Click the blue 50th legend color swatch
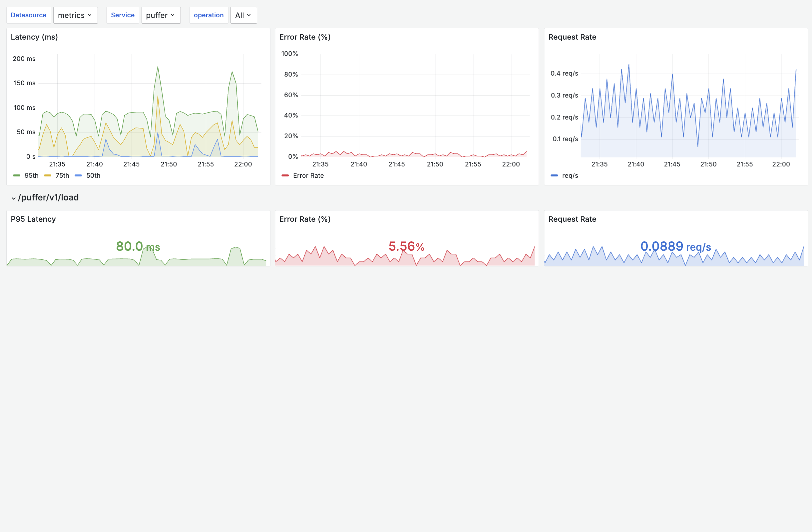 coord(78,176)
